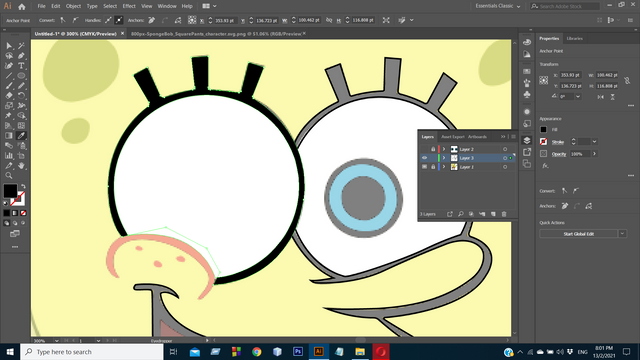Expand Layer 3 contents

click(444, 158)
